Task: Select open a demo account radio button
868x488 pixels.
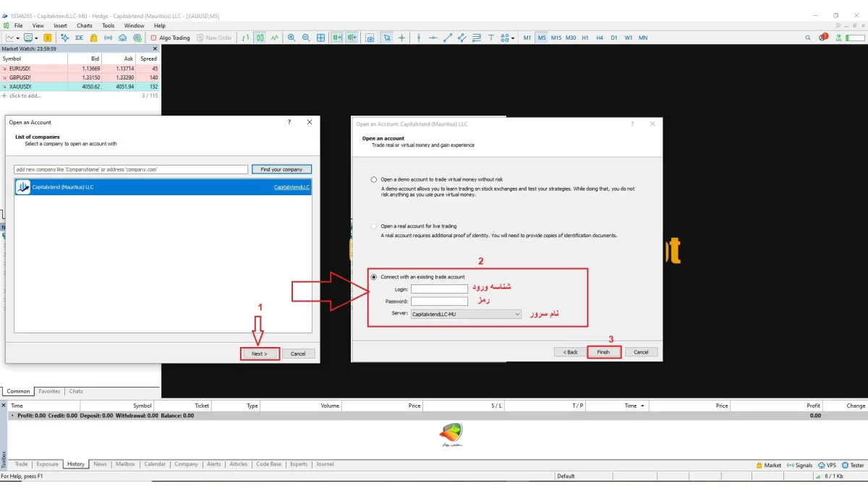Action: 374,179
